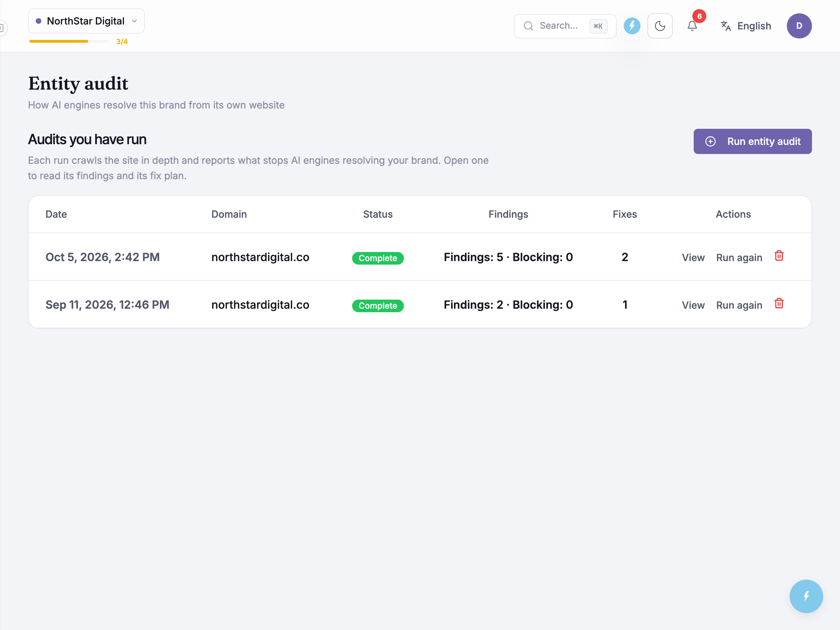Open the floating lightning assistant button

(x=806, y=596)
